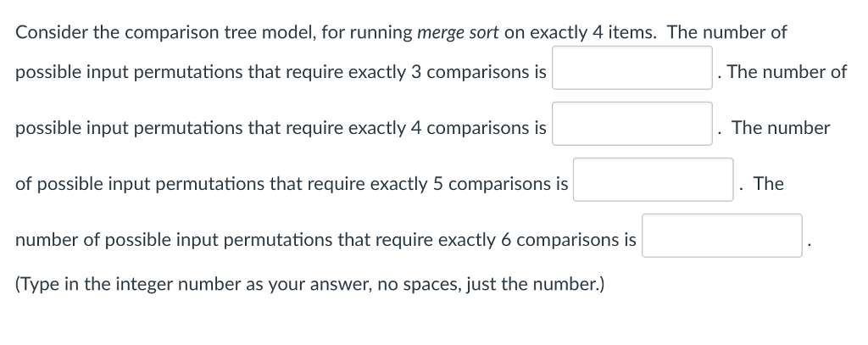Click the word "The" after the third box
The height and width of the screenshot is (345, 868).
[x=768, y=184]
